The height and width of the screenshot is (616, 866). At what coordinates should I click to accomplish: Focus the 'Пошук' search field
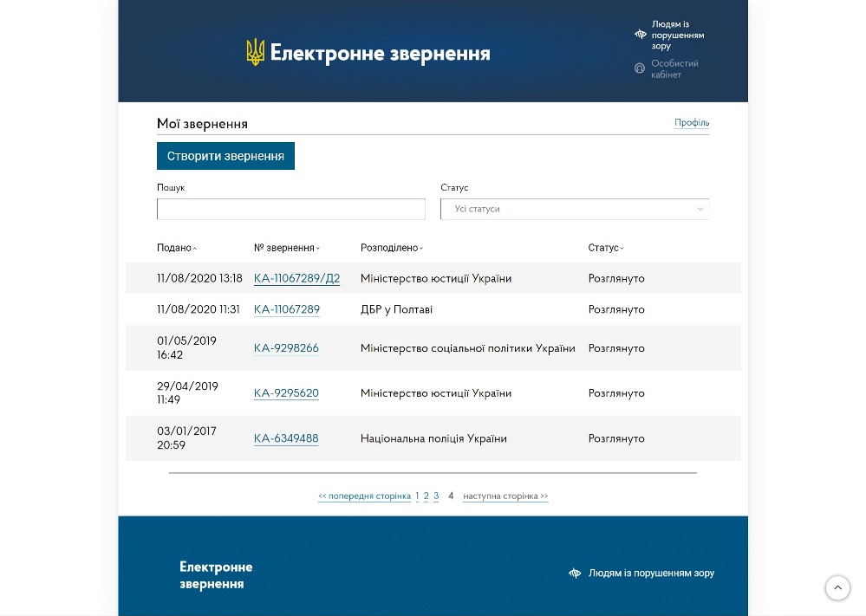pos(291,209)
